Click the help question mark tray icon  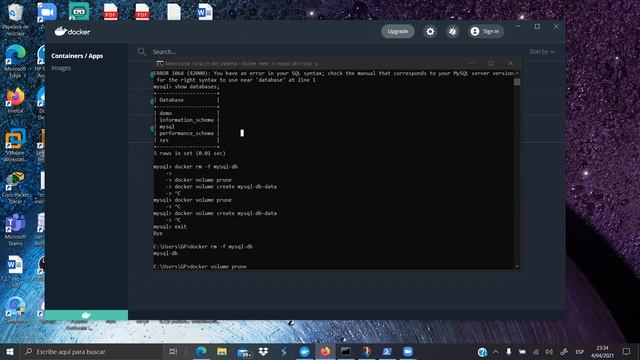pos(482,352)
